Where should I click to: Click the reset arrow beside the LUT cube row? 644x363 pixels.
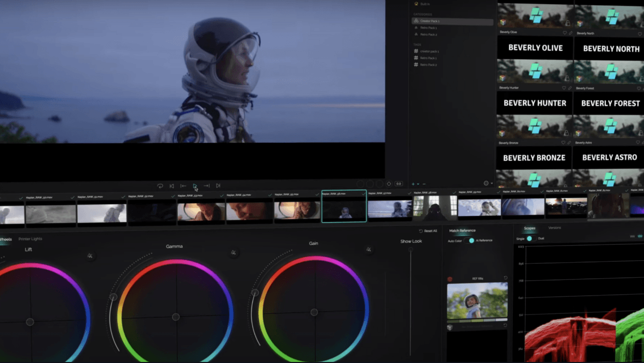tap(505, 326)
